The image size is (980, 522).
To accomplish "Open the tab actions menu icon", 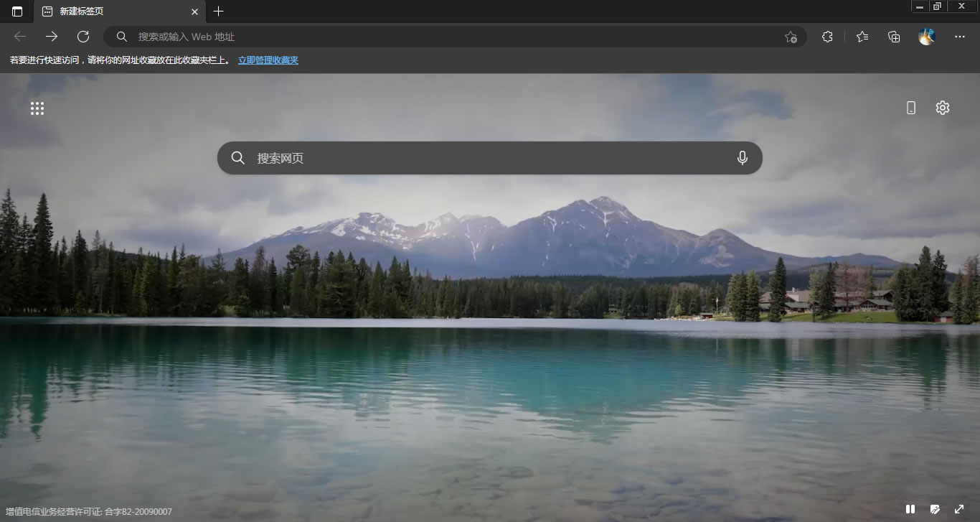I will 17,11.
